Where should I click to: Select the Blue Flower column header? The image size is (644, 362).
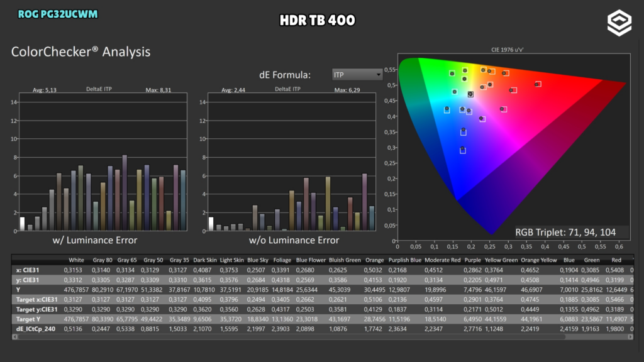[x=311, y=260]
